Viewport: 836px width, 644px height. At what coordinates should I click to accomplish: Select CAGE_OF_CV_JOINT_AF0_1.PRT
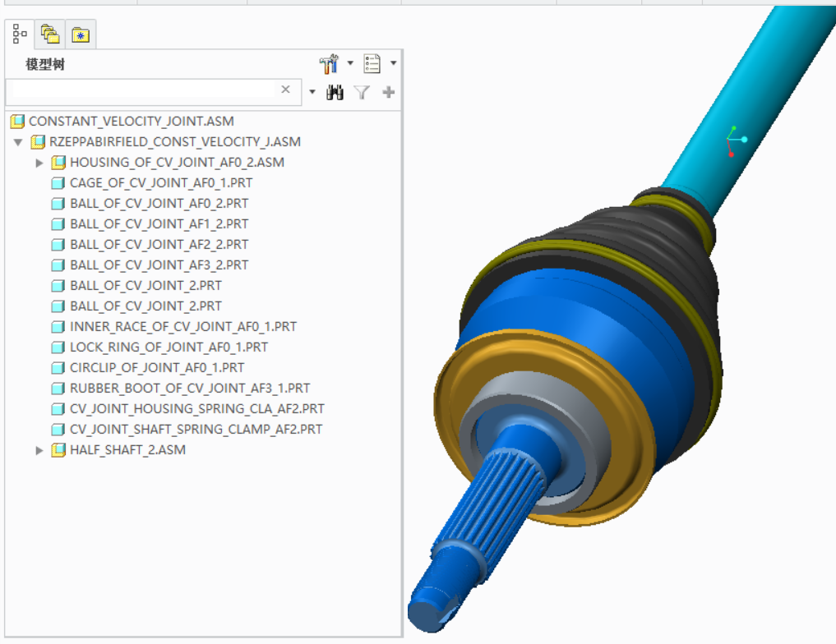(x=161, y=182)
